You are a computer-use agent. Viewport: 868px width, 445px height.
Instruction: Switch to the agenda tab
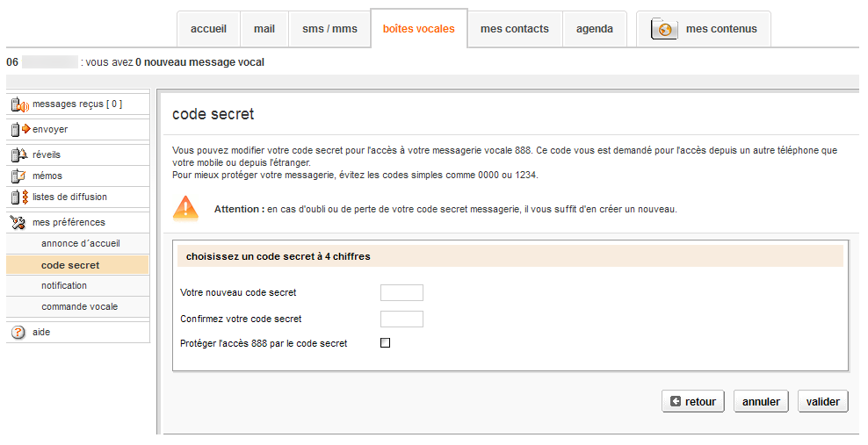point(594,29)
